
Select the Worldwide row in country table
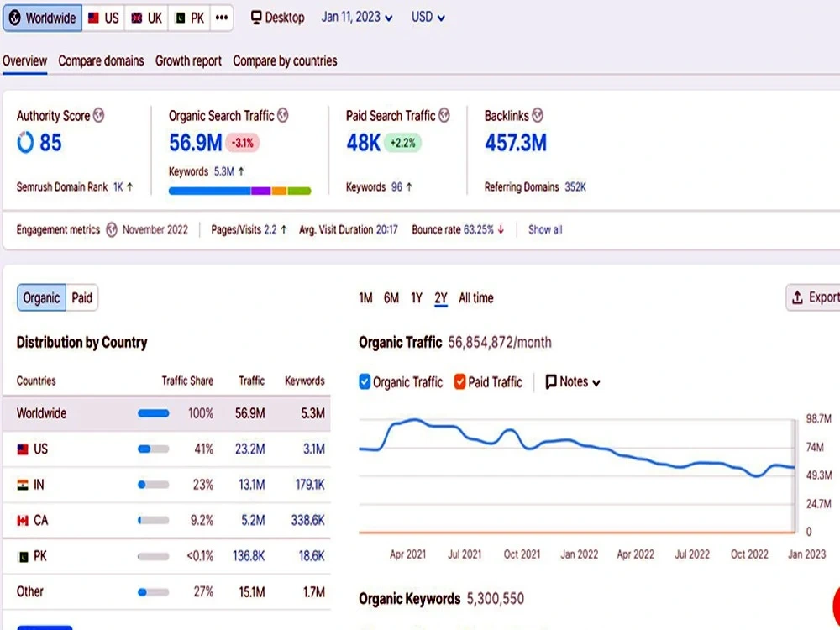tap(166, 413)
